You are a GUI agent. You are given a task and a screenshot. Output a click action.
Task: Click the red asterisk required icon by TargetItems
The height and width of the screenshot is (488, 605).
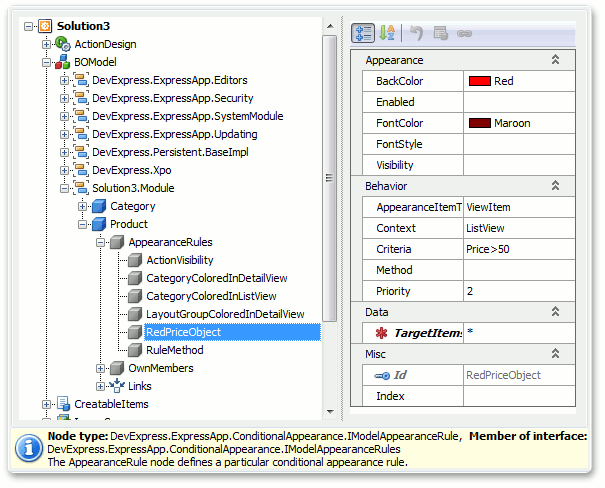pos(381,333)
